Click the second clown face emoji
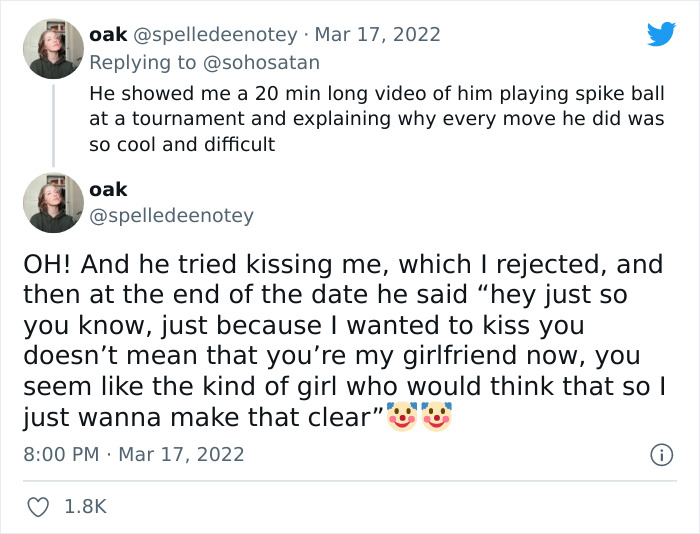This screenshot has width=700, height=534. point(437,417)
